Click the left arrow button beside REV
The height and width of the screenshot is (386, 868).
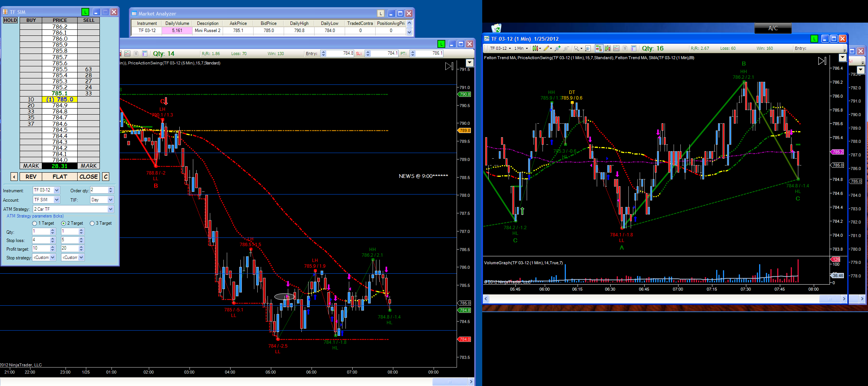pyautogui.click(x=14, y=176)
